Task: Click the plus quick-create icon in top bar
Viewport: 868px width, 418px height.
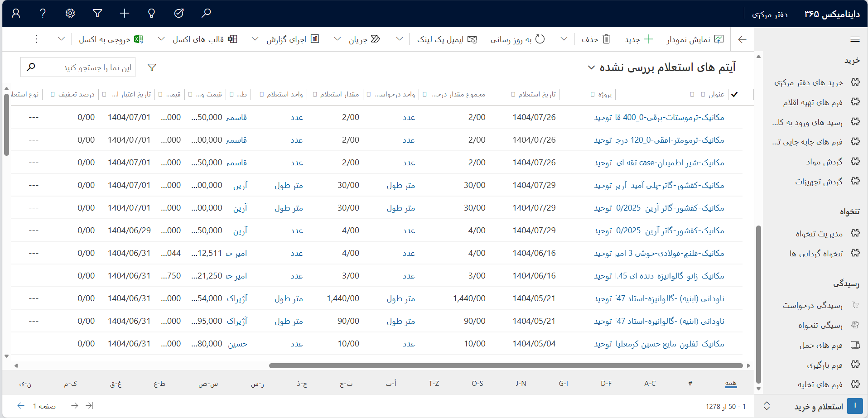Action: point(125,13)
